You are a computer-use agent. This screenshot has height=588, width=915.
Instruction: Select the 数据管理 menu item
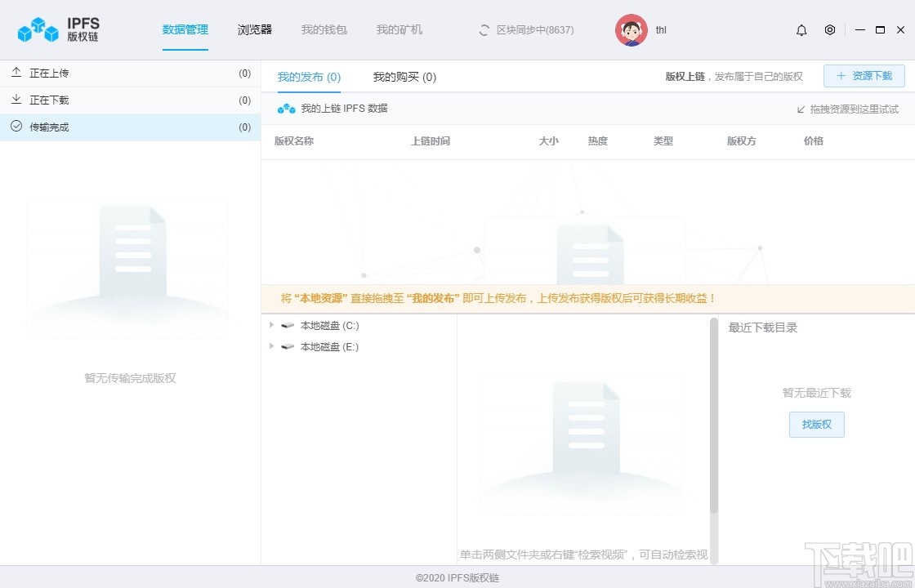coord(185,29)
